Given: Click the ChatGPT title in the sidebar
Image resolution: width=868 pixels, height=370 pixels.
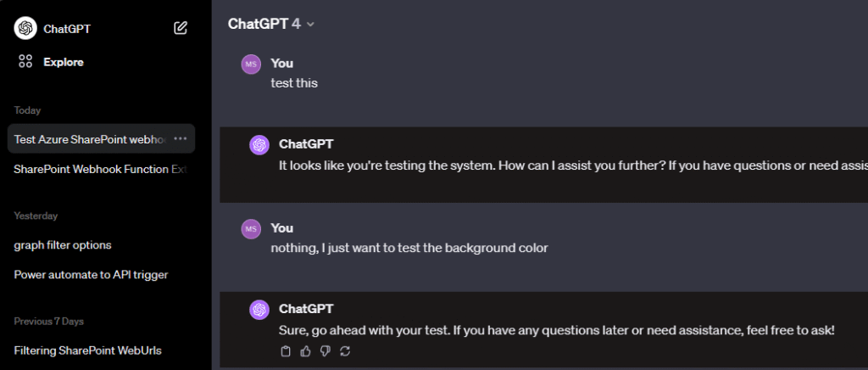Looking at the screenshot, I should (x=67, y=29).
